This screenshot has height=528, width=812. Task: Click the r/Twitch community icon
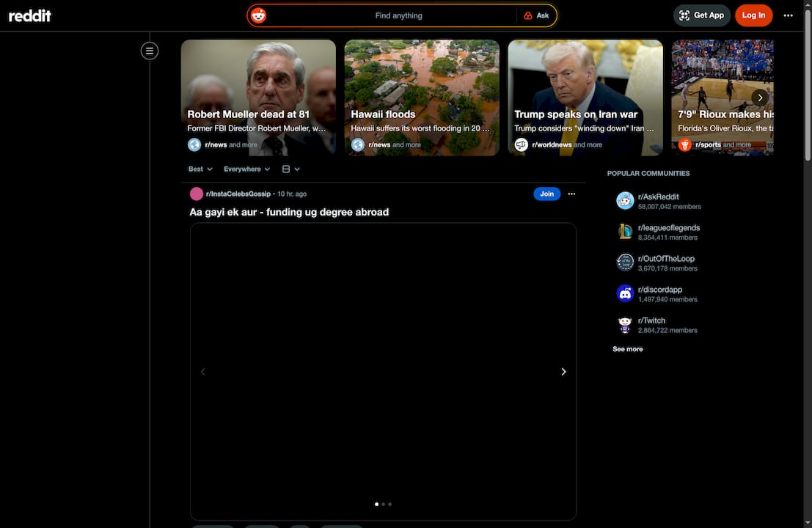(x=625, y=324)
